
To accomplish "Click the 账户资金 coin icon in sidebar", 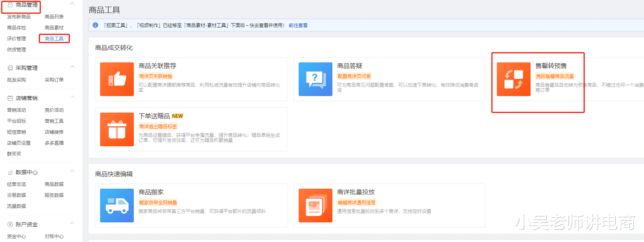I will pyautogui.click(x=10, y=224).
